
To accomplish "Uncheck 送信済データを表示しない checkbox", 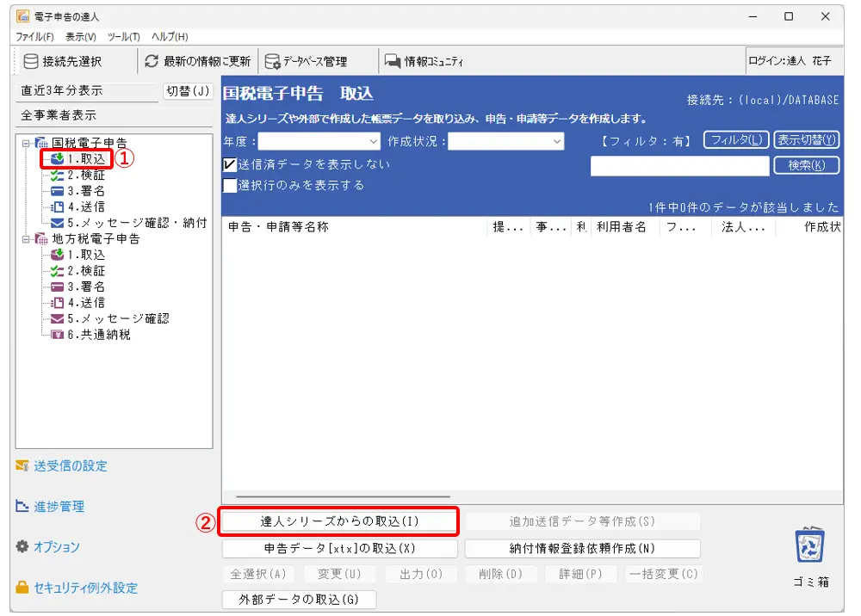I will coord(230,164).
